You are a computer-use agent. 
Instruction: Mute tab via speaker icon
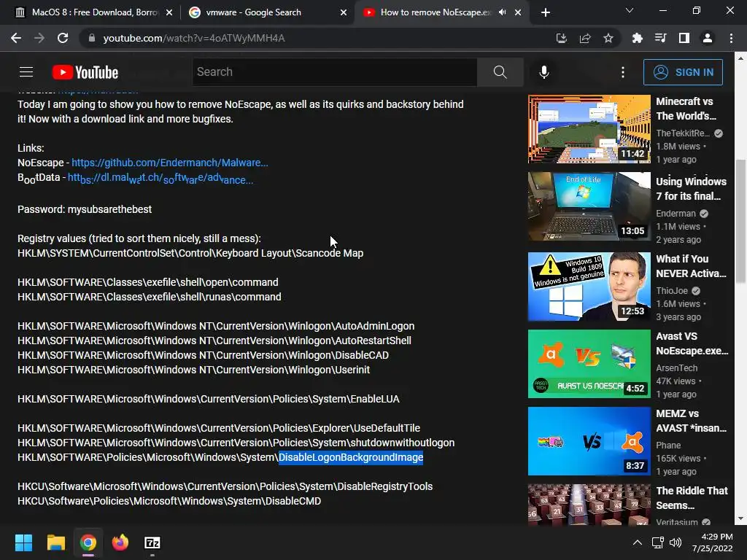click(x=502, y=12)
